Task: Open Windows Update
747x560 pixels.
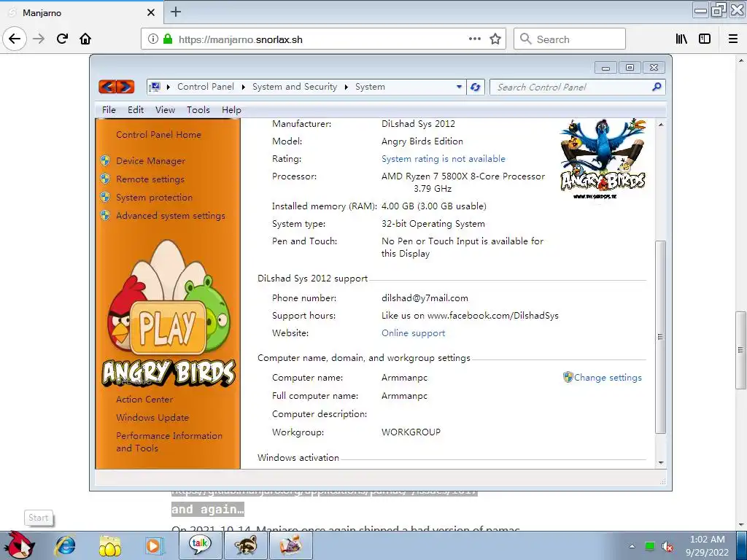Action: coord(152,418)
